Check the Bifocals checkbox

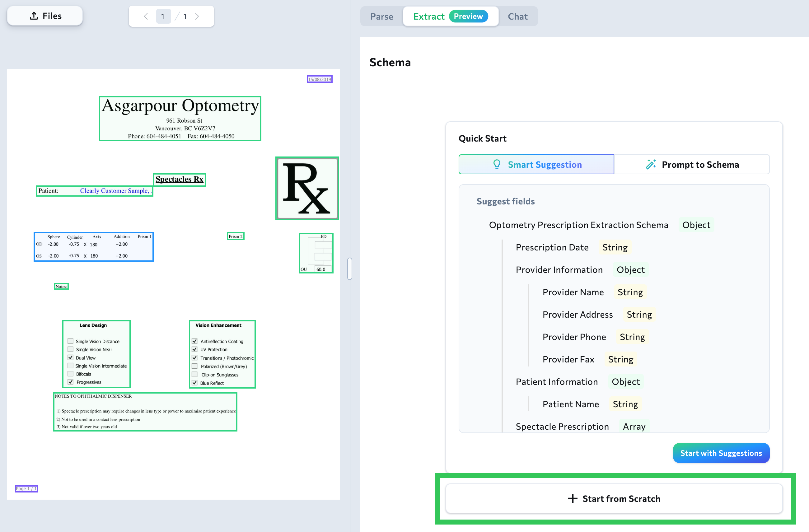[70, 374]
